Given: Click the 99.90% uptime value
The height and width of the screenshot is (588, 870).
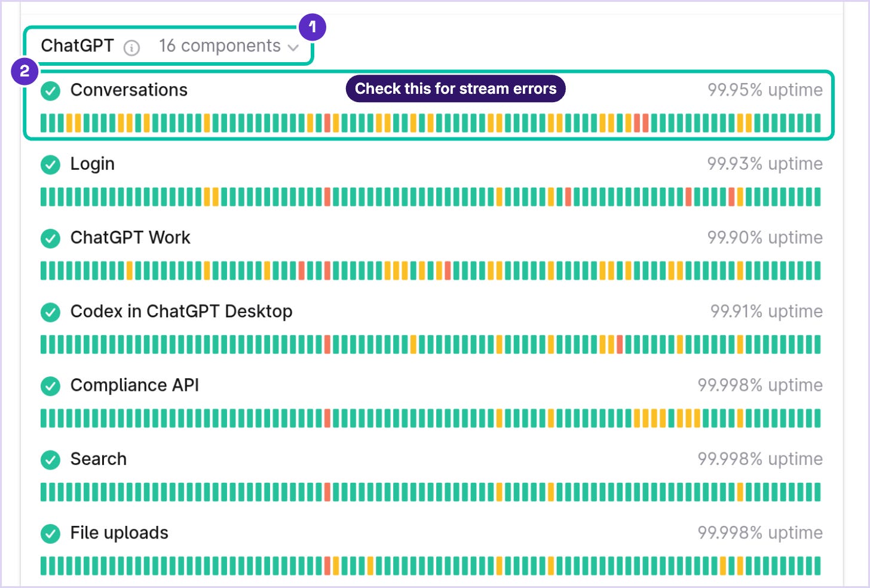Looking at the screenshot, I should click(x=765, y=237).
